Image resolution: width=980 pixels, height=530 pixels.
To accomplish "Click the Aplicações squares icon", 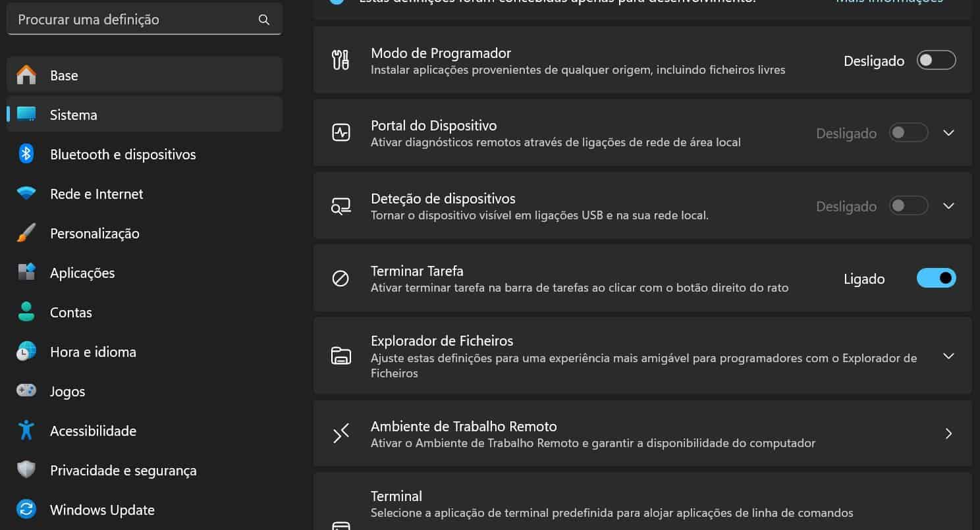I will [26, 273].
